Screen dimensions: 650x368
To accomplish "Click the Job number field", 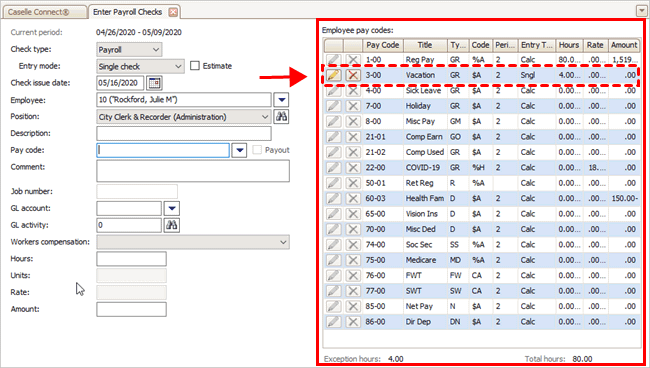I will [x=137, y=191].
